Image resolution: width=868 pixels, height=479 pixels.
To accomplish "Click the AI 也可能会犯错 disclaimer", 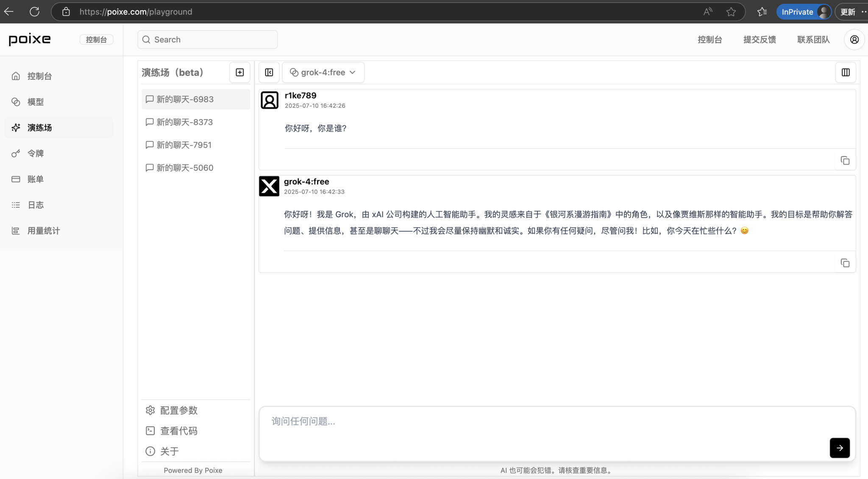I will coord(556,470).
